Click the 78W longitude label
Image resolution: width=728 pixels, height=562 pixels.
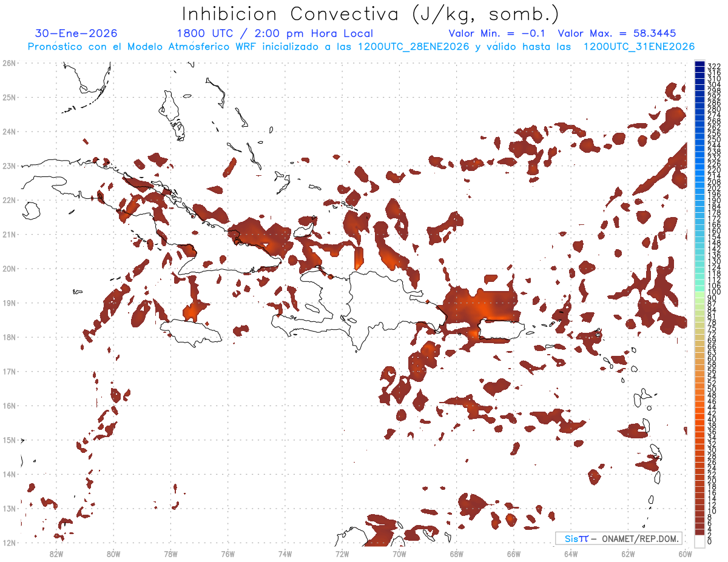click(x=170, y=553)
